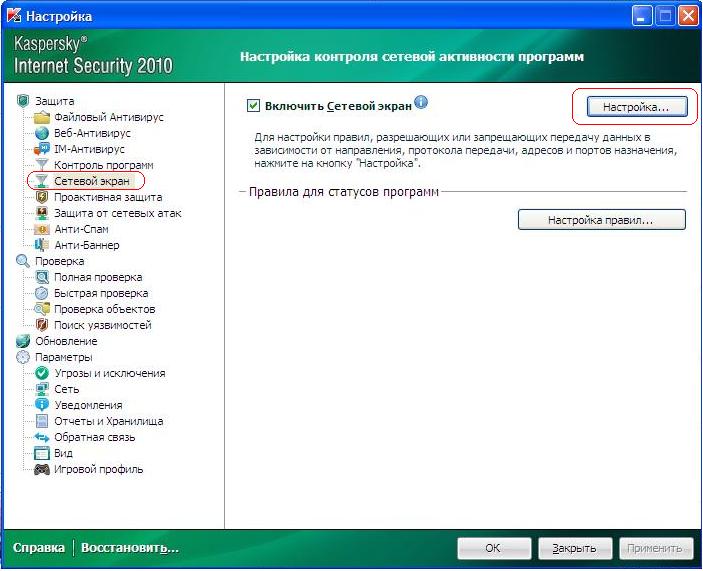This screenshot has width=703, height=571.
Task: Select Вид in settings tree
Action: coord(63,453)
